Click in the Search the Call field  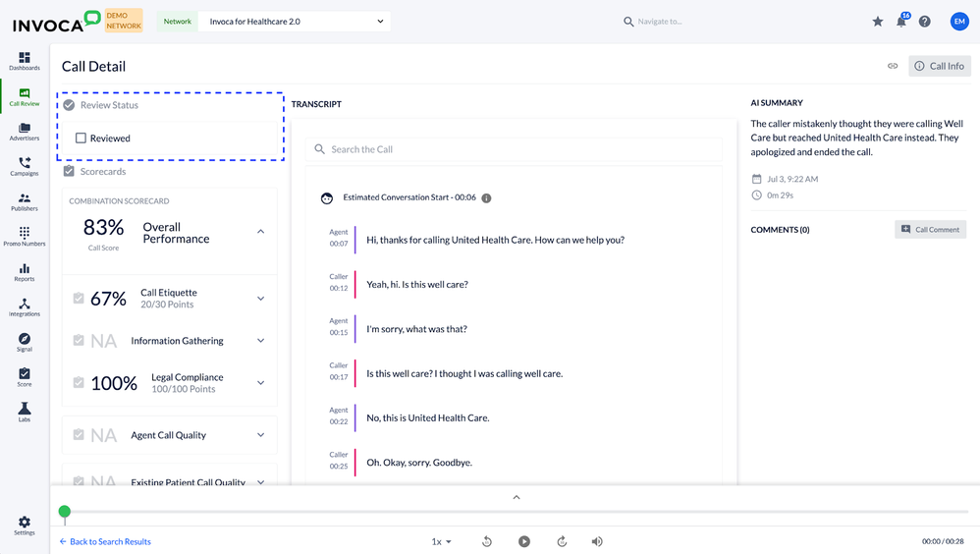tap(514, 149)
